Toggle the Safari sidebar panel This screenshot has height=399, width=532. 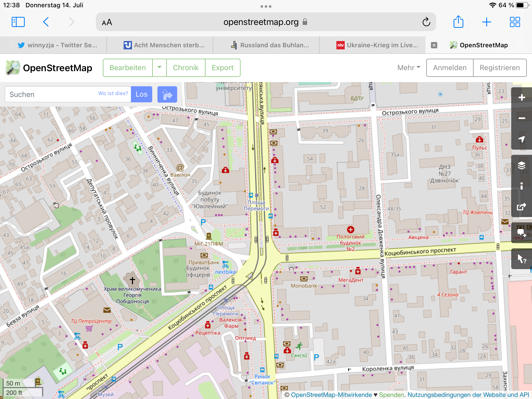(18, 22)
